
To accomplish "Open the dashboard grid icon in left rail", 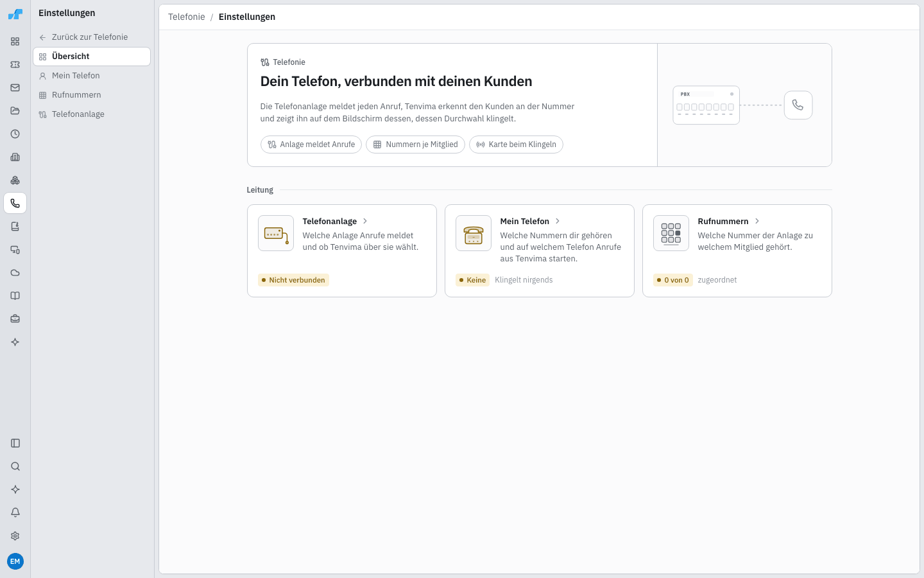I will [x=15, y=42].
